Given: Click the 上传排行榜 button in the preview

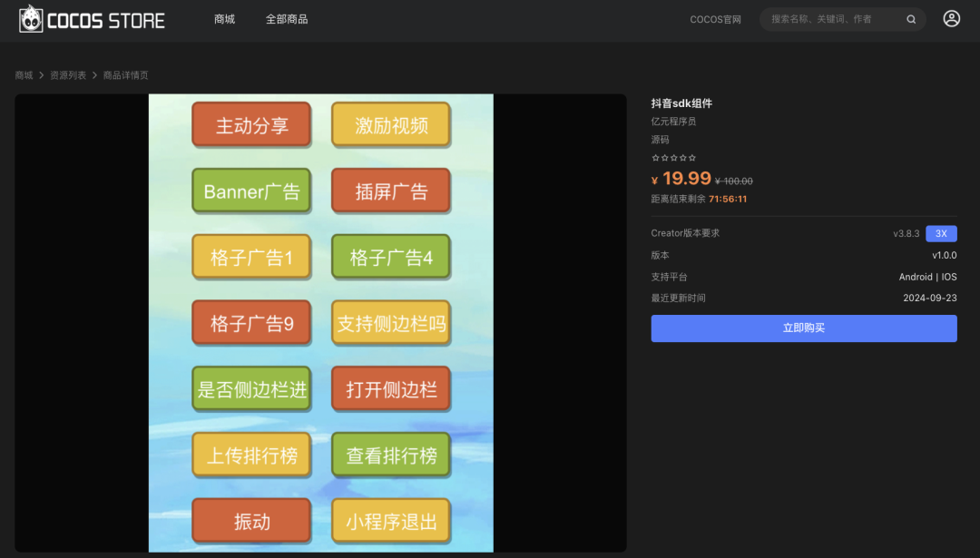Looking at the screenshot, I should tap(251, 455).
